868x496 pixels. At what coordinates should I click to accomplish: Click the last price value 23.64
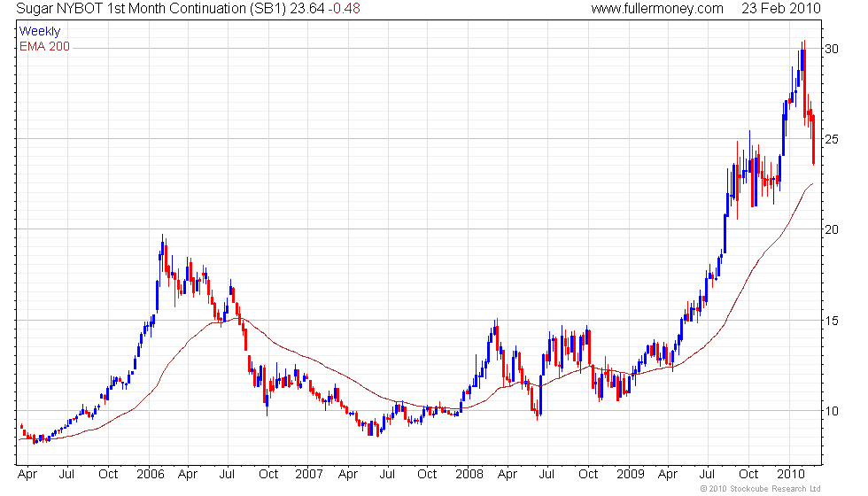point(307,9)
